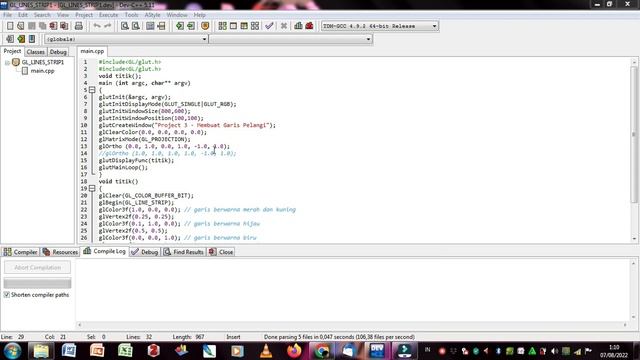Click the Debug checkmark icon
This screenshot has height=360, width=640.
click(x=269, y=26)
